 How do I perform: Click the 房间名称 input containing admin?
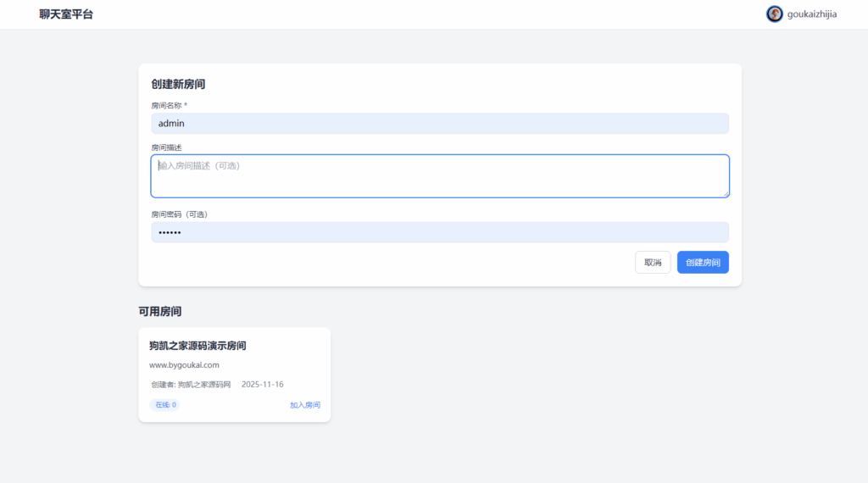point(439,124)
